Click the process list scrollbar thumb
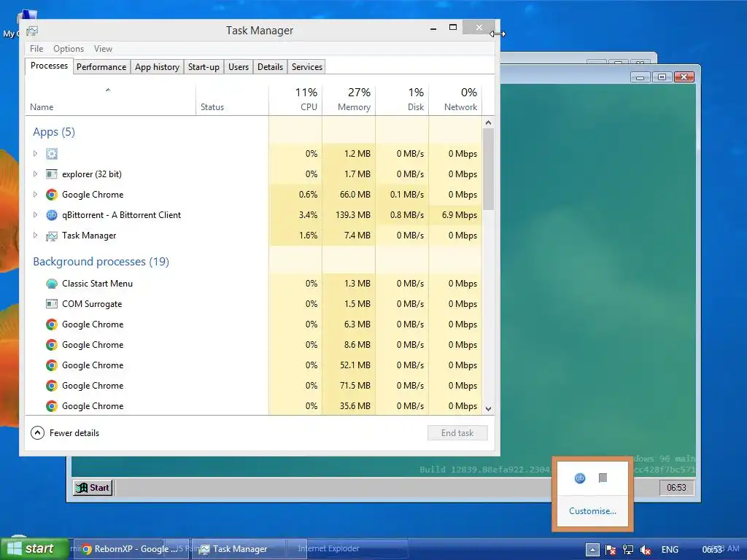 coord(488,169)
